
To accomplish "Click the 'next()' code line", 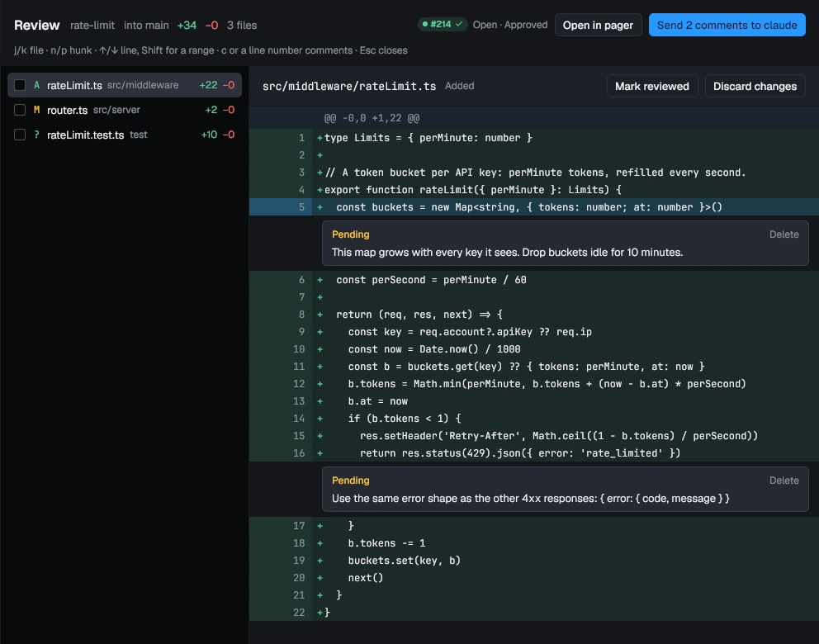I will (366, 578).
